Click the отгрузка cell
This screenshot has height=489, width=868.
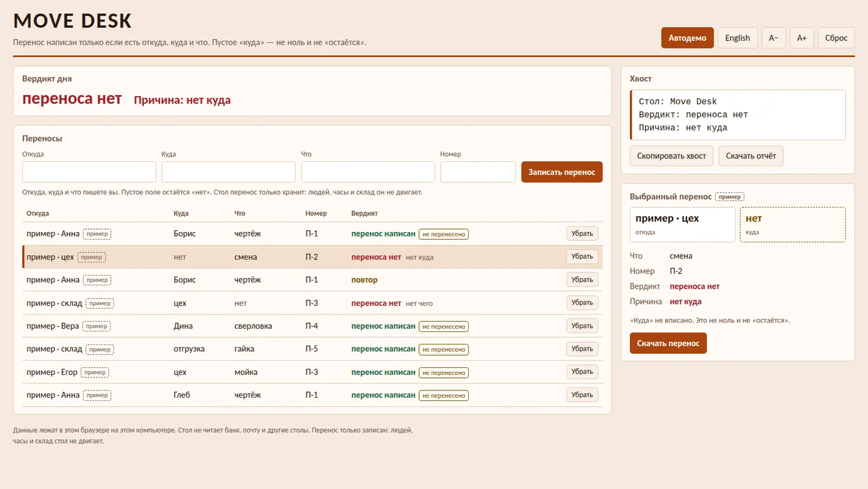click(x=189, y=349)
